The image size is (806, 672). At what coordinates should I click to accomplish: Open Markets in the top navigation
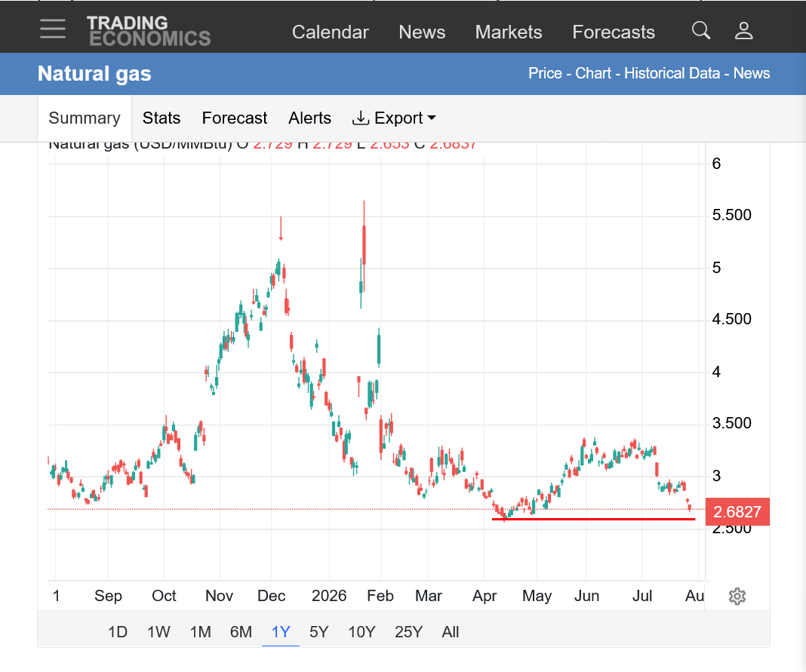point(509,32)
